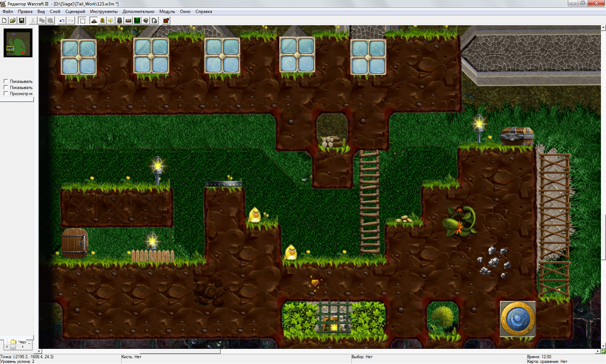Viewport: 606px width, 364px height.
Task: Select the carnivorous plant on the map
Action: click(459, 221)
